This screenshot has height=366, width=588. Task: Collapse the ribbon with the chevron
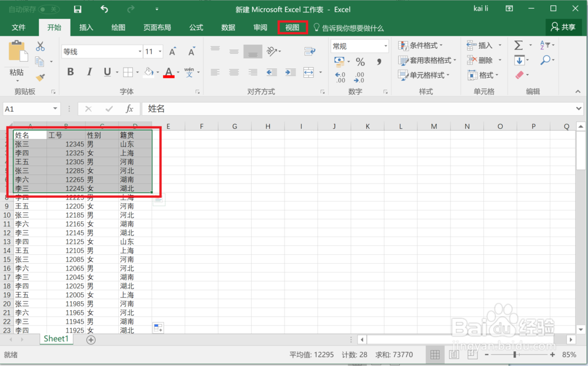(578, 92)
